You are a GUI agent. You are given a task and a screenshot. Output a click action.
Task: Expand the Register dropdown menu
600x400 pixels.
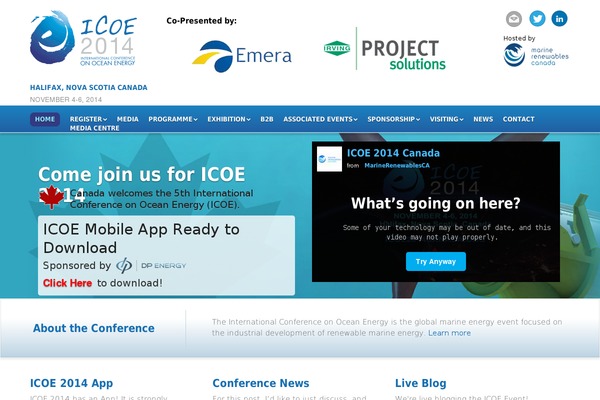[88, 119]
